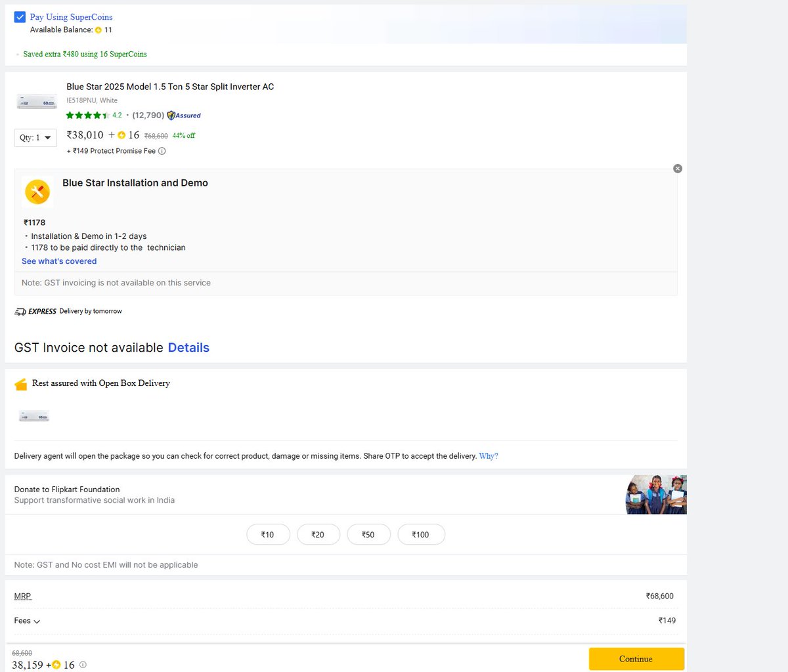
Task: Open See what's covered link
Action: [59, 261]
